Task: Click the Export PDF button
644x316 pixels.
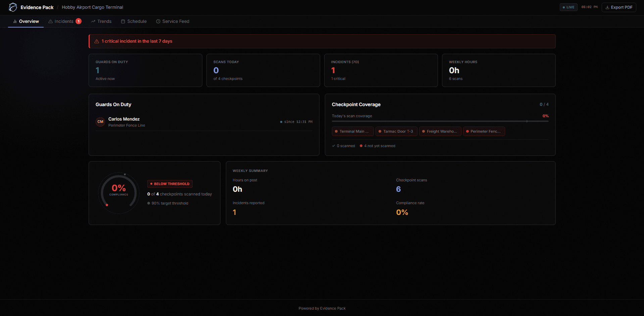Action: (619, 7)
